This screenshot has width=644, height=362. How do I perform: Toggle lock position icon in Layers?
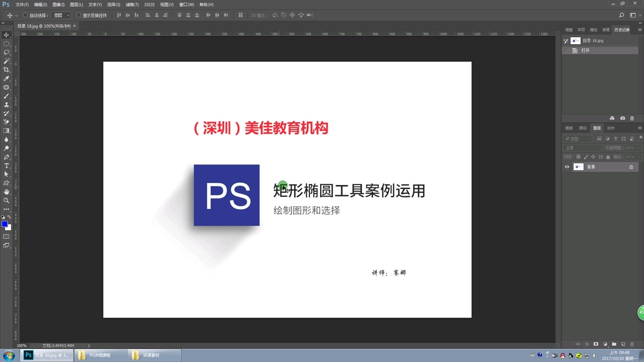(593, 157)
